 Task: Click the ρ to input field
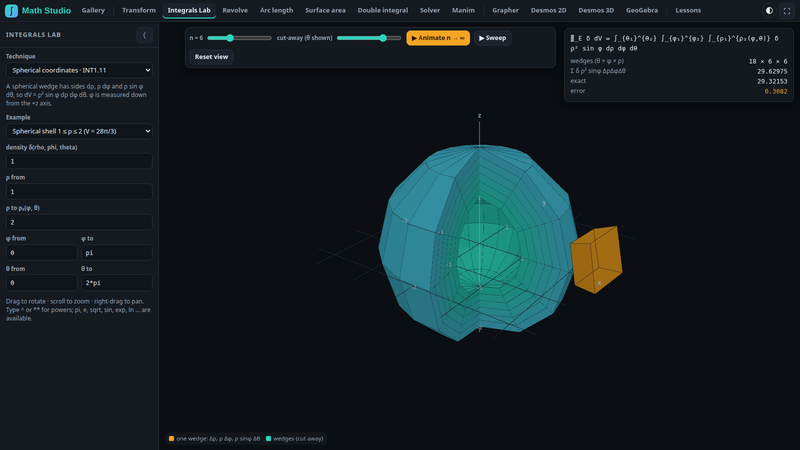click(x=79, y=222)
